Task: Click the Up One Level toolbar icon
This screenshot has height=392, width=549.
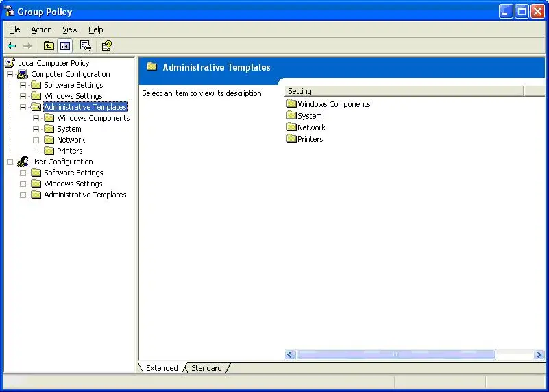Action: click(49, 46)
